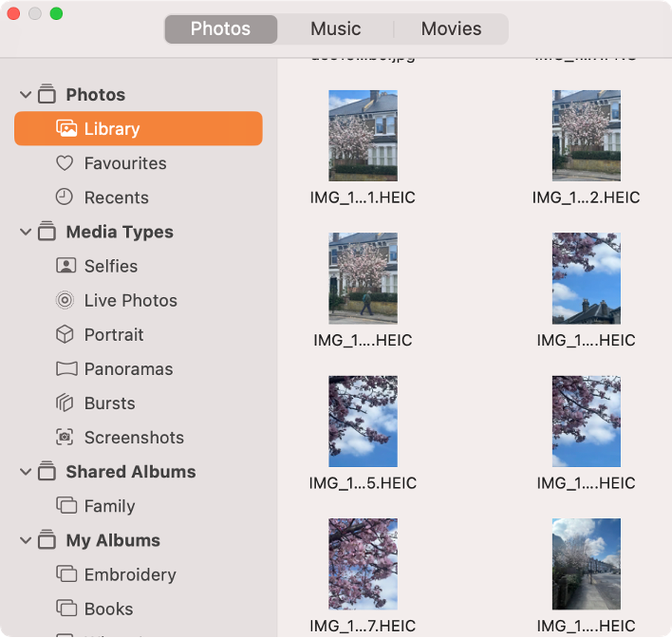Collapse the My Albums section chevron
Screen dimensions: 672x638
tap(26, 540)
